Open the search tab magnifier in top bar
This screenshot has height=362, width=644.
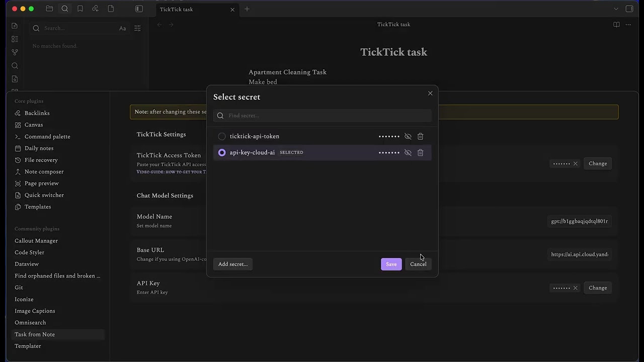pyautogui.click(x=65, y=9)
